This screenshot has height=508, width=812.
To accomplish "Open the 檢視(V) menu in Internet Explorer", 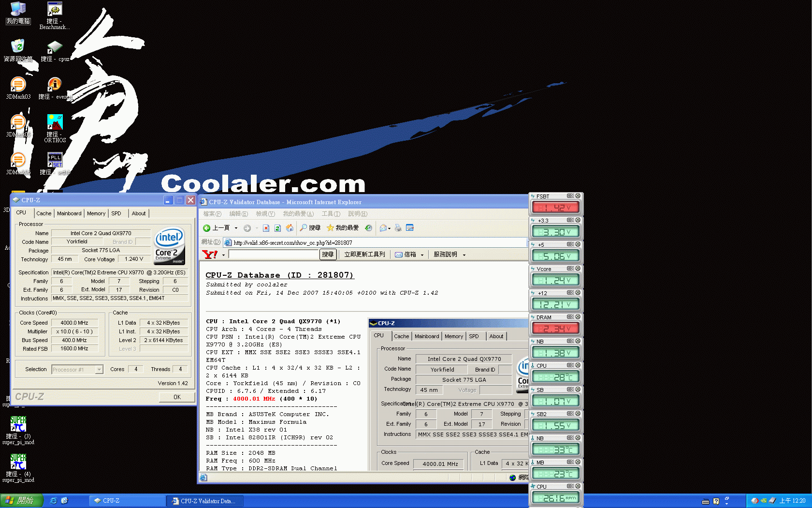I will (265, 214).
